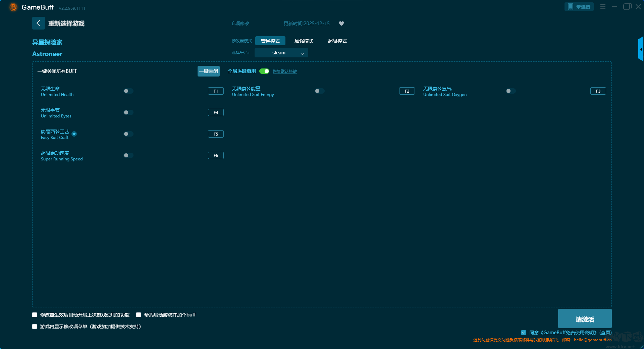This screenshot has width=644, height=349.
Task: Uncheck the GameBuff disclaimer agreement checkbox
Action: (x=524, y=333)
